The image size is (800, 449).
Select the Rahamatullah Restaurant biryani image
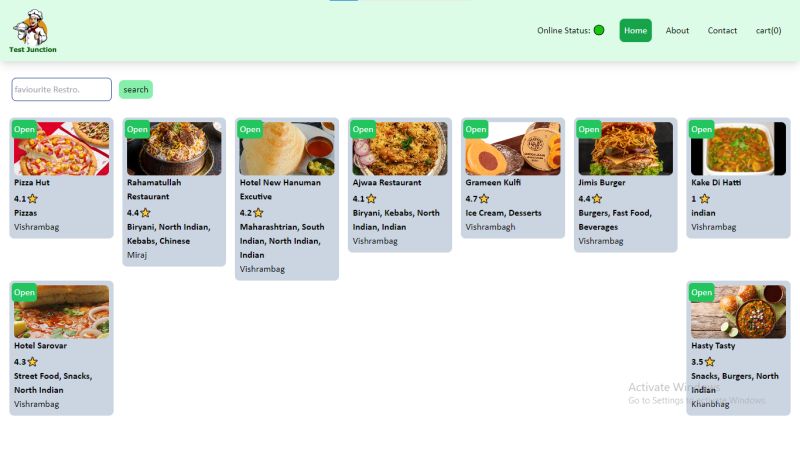(174, 148)
